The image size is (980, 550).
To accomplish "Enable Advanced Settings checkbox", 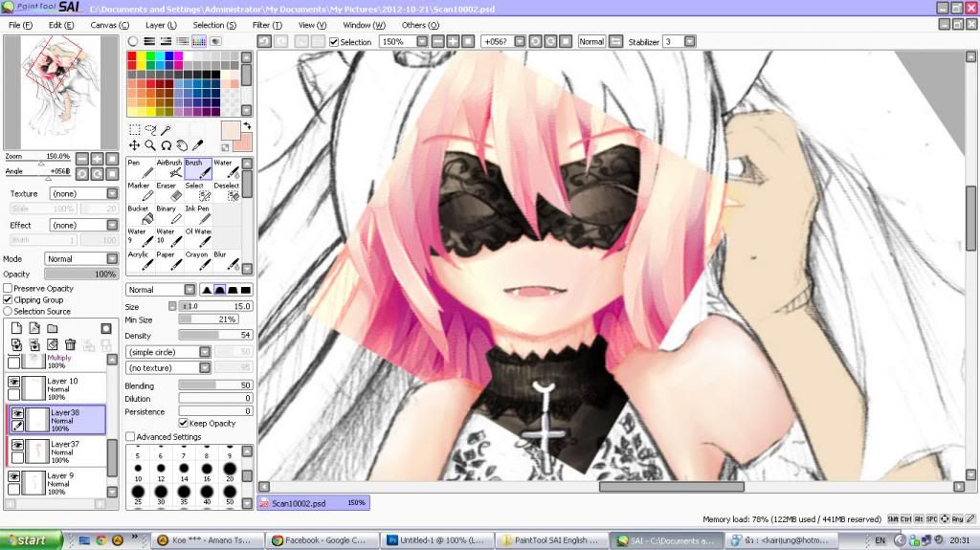I will pyautogui.click(x=130, y=436).
